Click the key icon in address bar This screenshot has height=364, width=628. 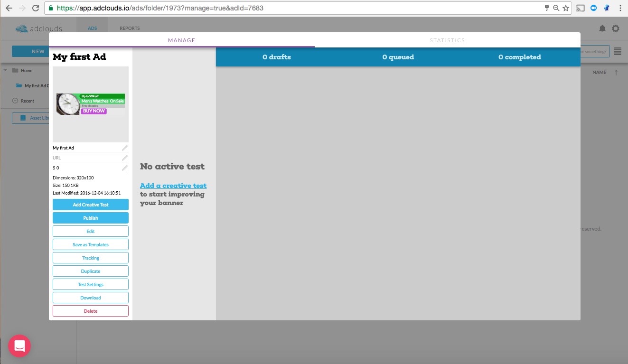[x=547, y=8]
